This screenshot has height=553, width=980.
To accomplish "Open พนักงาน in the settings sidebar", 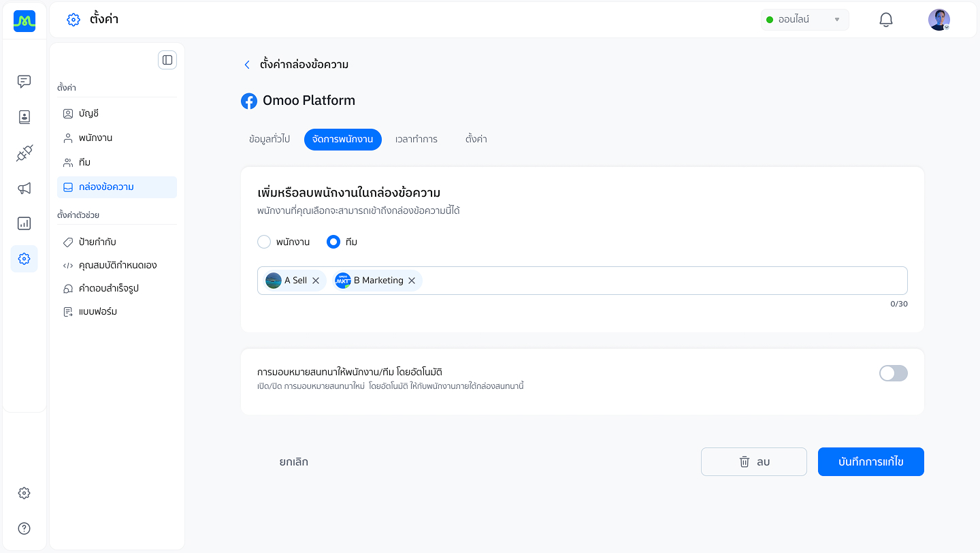I will tap(117, 138).
